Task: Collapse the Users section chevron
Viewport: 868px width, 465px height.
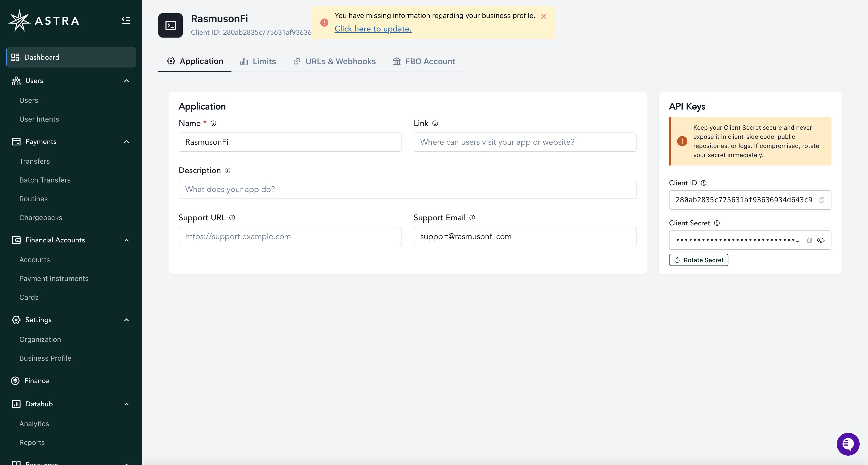Action: click(x=127, y=81)
